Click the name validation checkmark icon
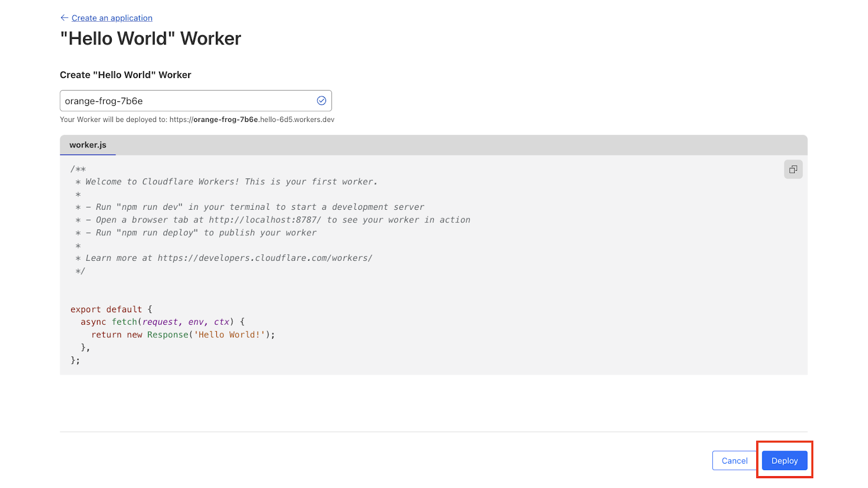 [321, 100]
